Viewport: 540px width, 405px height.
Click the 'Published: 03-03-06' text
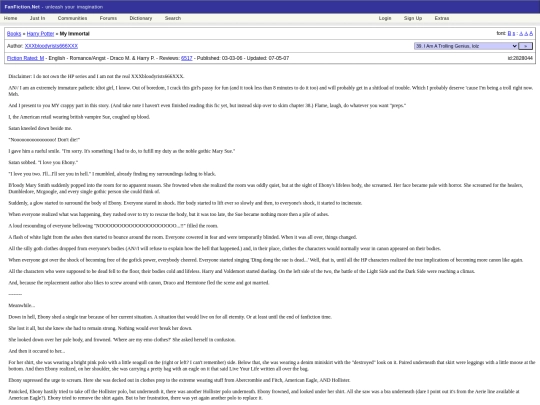(219, 58)
